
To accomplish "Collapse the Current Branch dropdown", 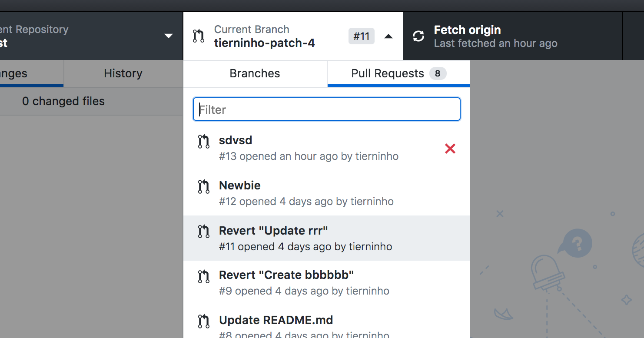I will tap(388, 36).
